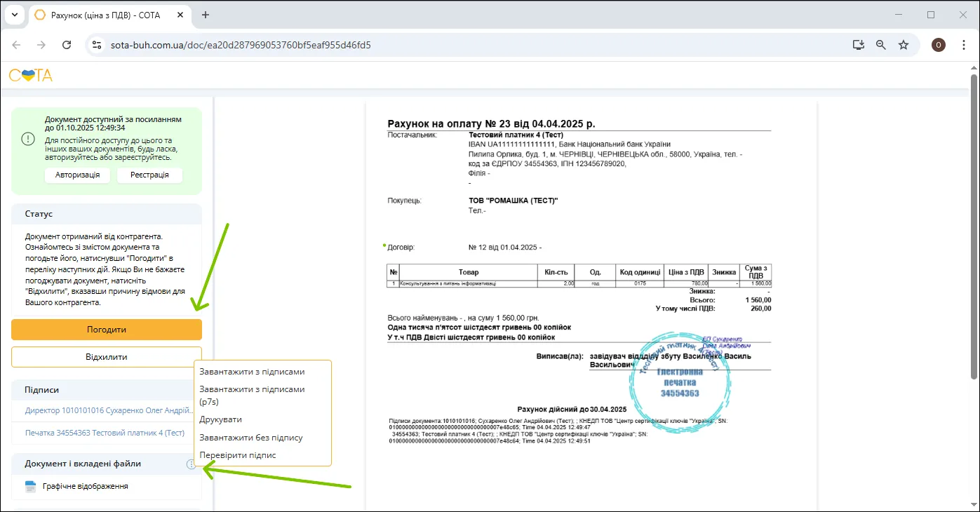
Task: Click the install app icon in address bar
Action: [x=859, y=45]
